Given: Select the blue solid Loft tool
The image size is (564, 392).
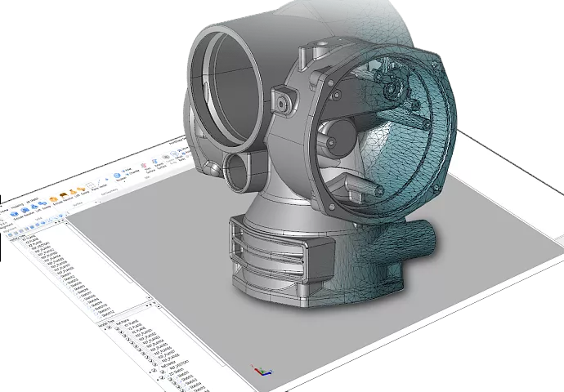Looking at the screenshot, I should pyautogui.click(x=34, y=207).
